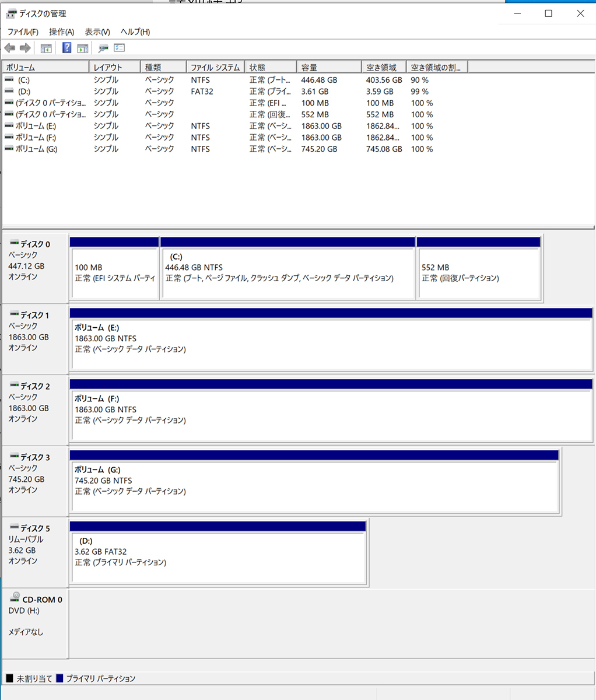Click the drive icon of the ボリューム (E:) row

9,126
